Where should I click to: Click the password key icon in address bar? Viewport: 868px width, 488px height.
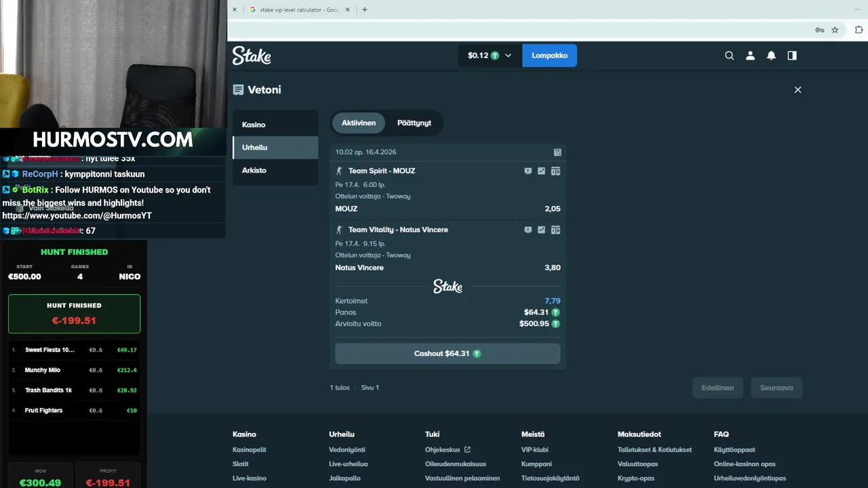819,30
